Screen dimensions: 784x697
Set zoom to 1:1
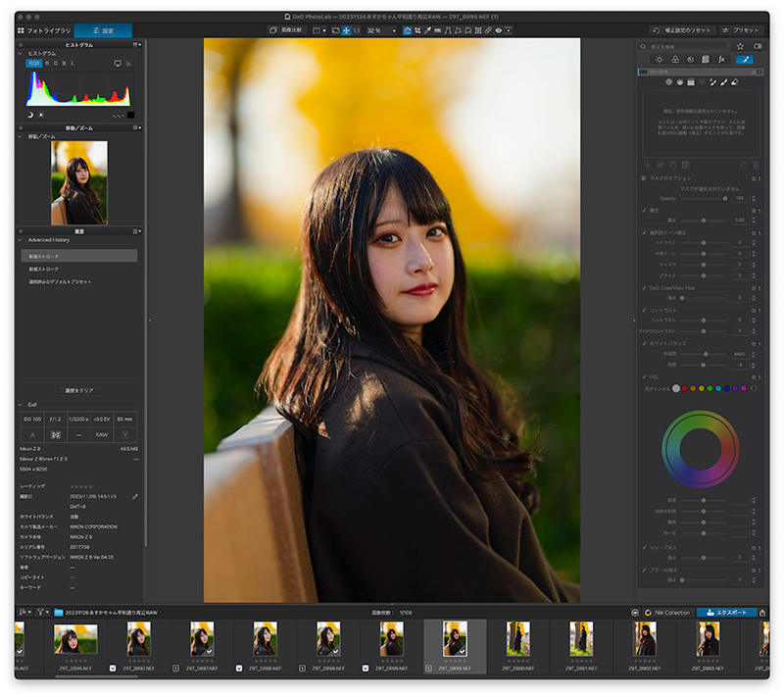pyautogui.click(x=357, y=30)
